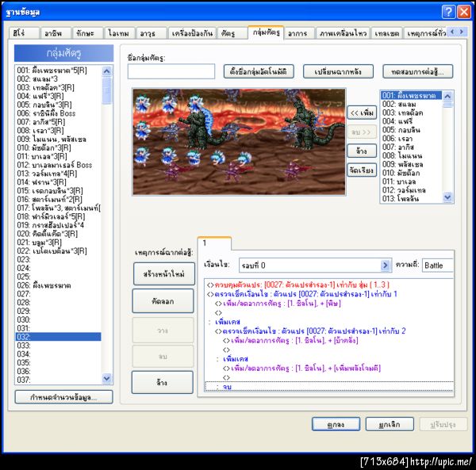This screenshot has height=470, width=476.
Task: Select the ตรวจเช็คเงื่อนไข line ending เท่ากับ 2
Action: 329,331
